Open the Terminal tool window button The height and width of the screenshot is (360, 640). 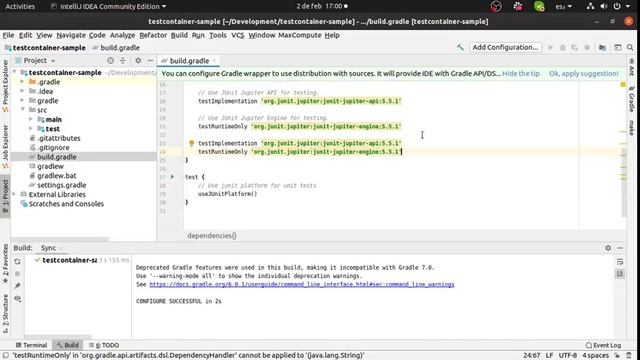tap(31, 345)
